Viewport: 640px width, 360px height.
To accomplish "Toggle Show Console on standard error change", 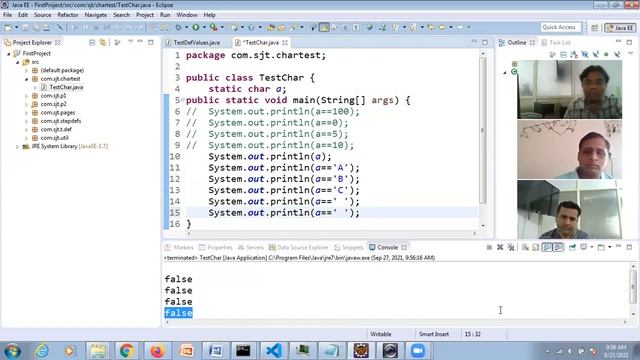I will 558,247.
